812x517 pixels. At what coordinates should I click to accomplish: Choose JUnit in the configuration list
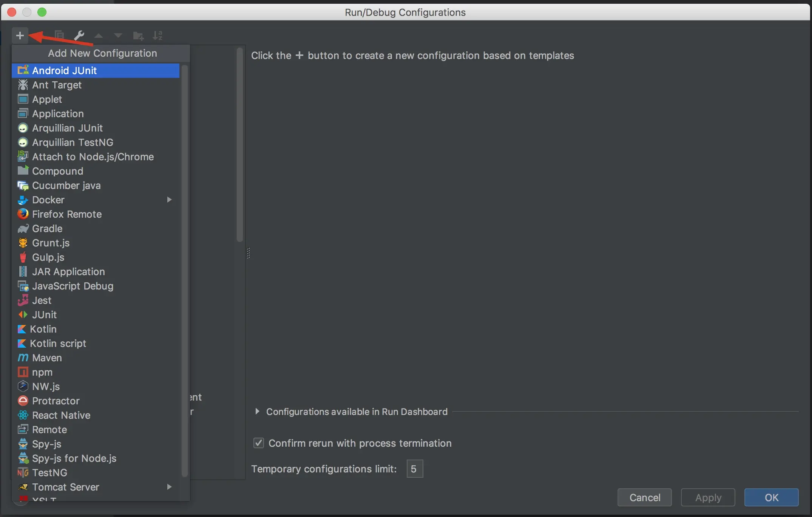44,314
